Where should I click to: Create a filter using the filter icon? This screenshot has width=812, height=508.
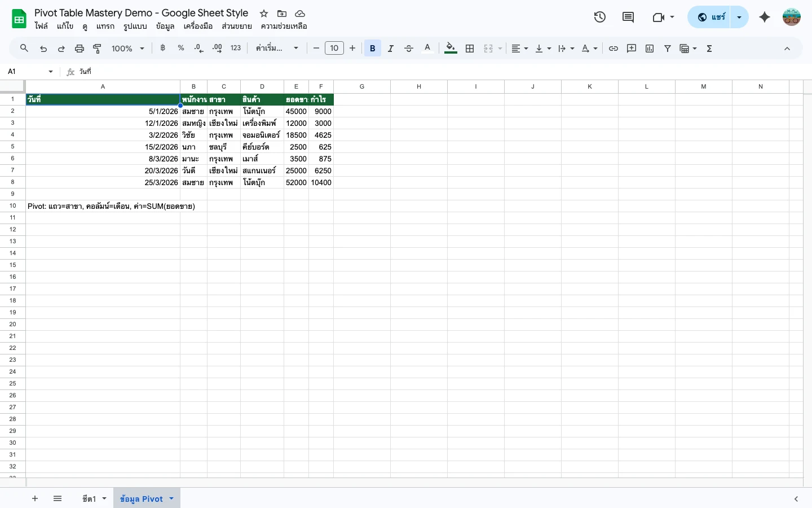[668, 49]
